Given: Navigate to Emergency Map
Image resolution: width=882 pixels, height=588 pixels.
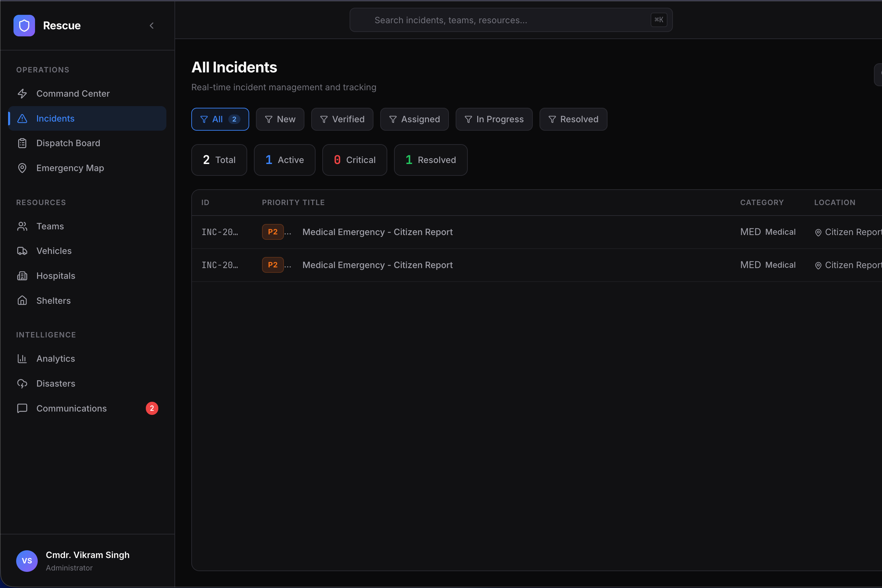Looking at the screenshot, I should tap(87, 168).
